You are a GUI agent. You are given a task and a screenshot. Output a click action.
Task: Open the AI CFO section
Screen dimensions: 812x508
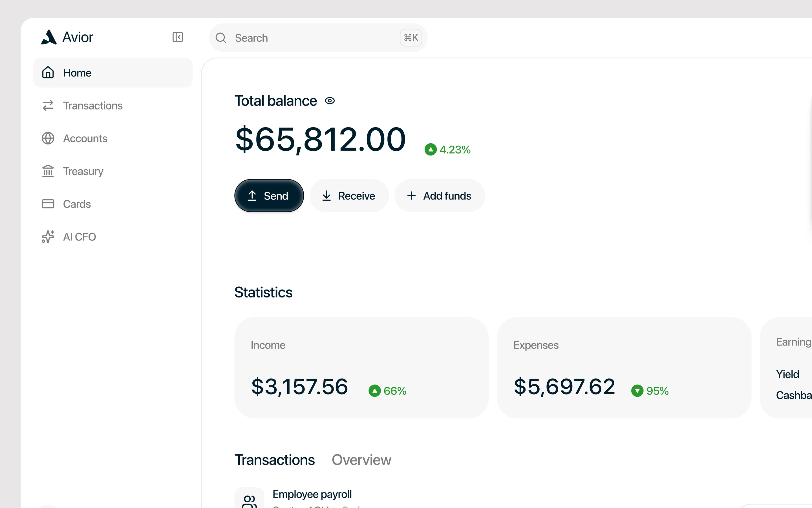coord(113,237)
